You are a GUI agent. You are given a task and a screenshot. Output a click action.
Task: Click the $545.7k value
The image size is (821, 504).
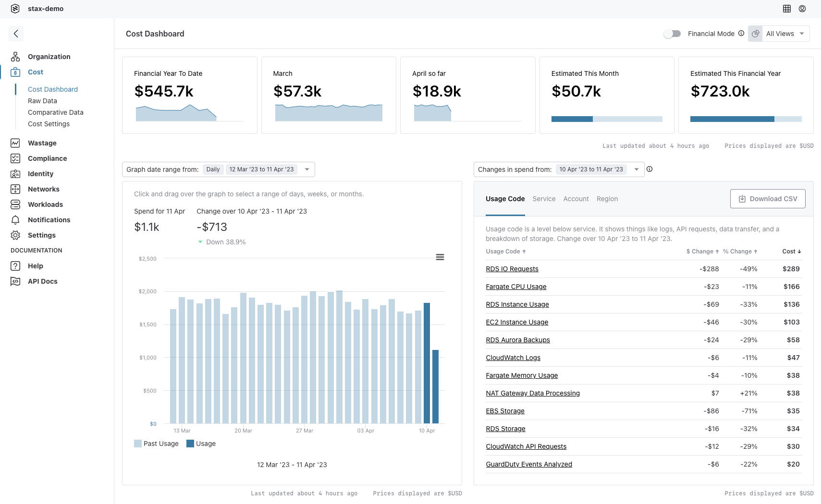[164, 91]
